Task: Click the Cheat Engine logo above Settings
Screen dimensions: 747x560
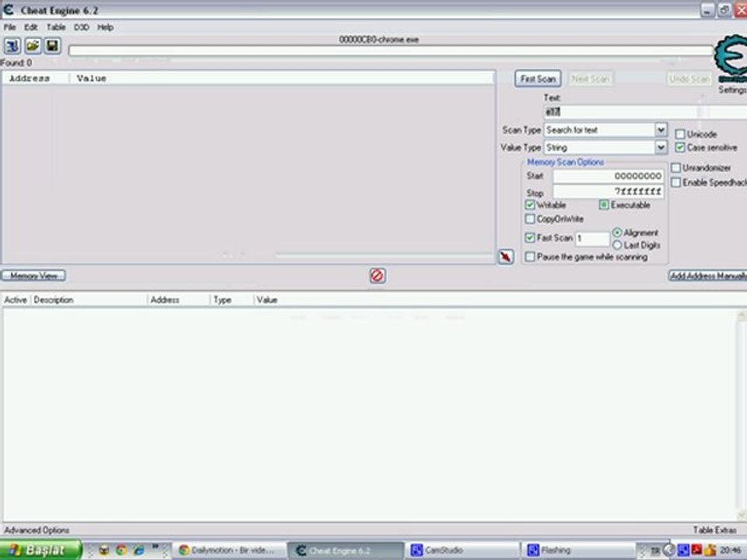Action: click(731, 58)
